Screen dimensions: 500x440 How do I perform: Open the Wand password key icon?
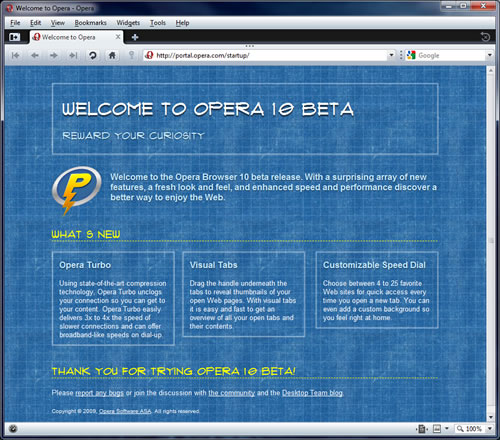[x=131, y=55]
